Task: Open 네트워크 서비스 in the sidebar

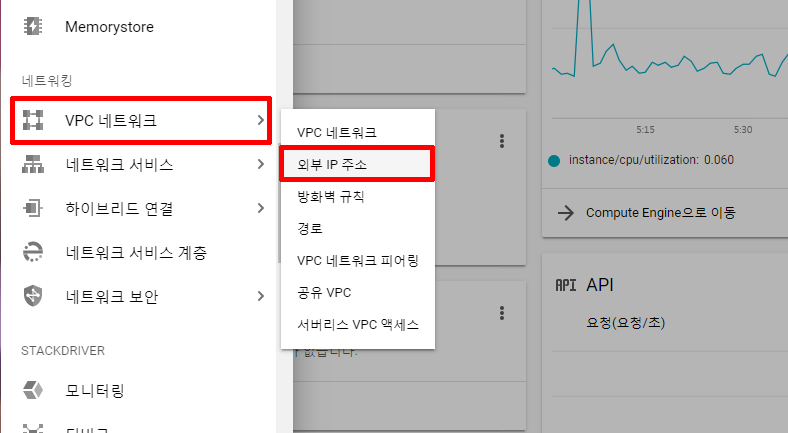Action: coord(119,164)
